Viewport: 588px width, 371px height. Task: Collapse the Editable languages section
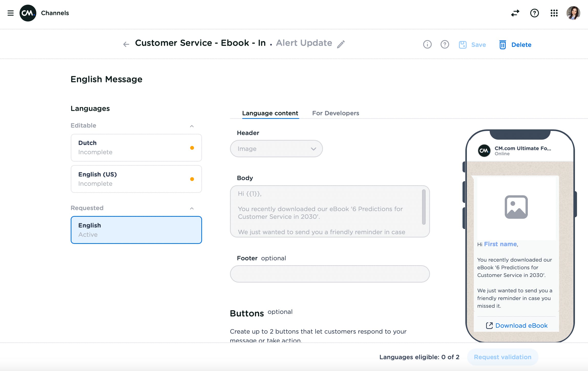[192, 126]
